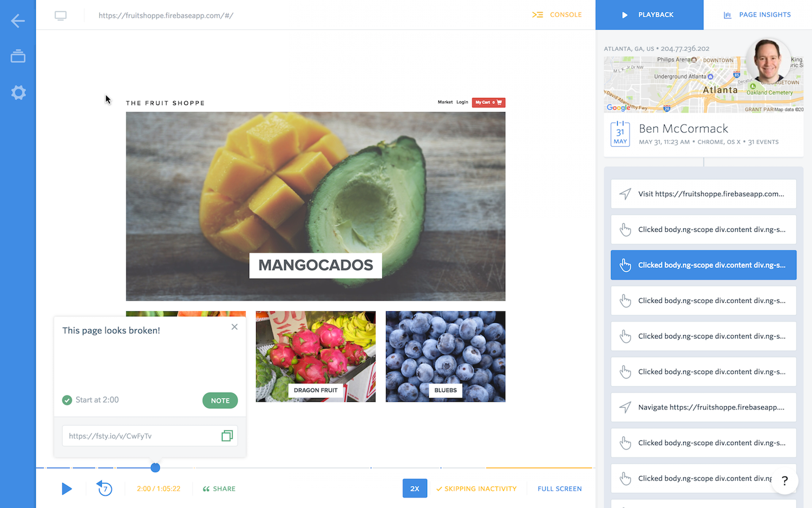Open the Console panel
Image resolution: width=812 pixels, height=508 pixels.
pos(557,15)
